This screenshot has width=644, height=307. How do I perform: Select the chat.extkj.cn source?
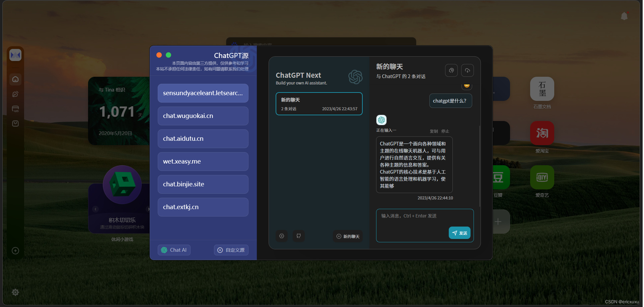click(x=203, y=207)
